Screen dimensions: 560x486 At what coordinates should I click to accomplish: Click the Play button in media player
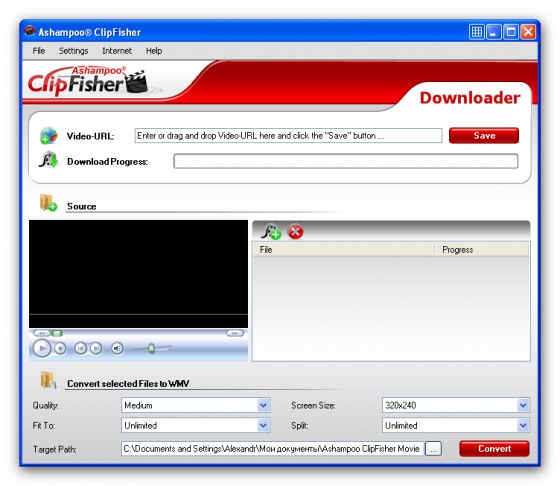click(42, 348)
